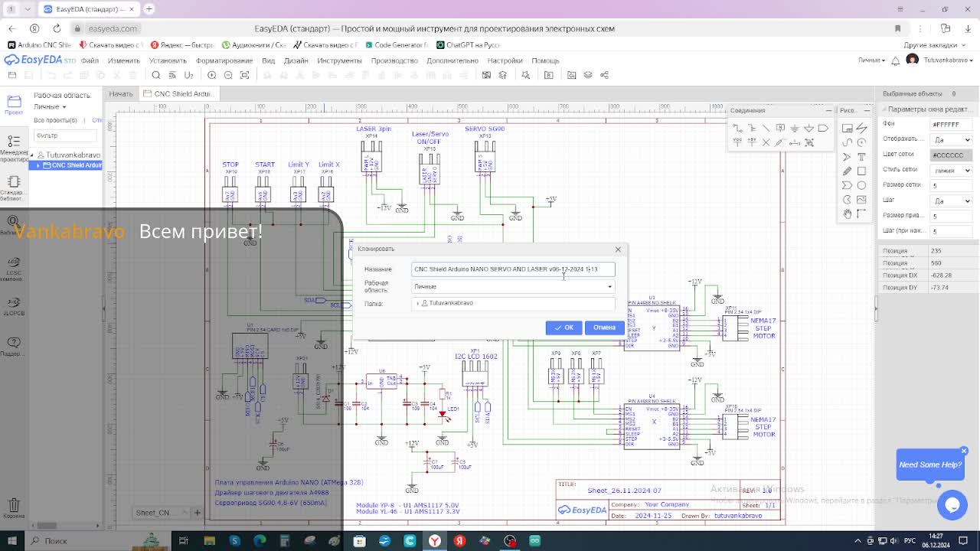Close the Клонировать dialog
This screenshot has width=980, height=551.
click(618, 249)
